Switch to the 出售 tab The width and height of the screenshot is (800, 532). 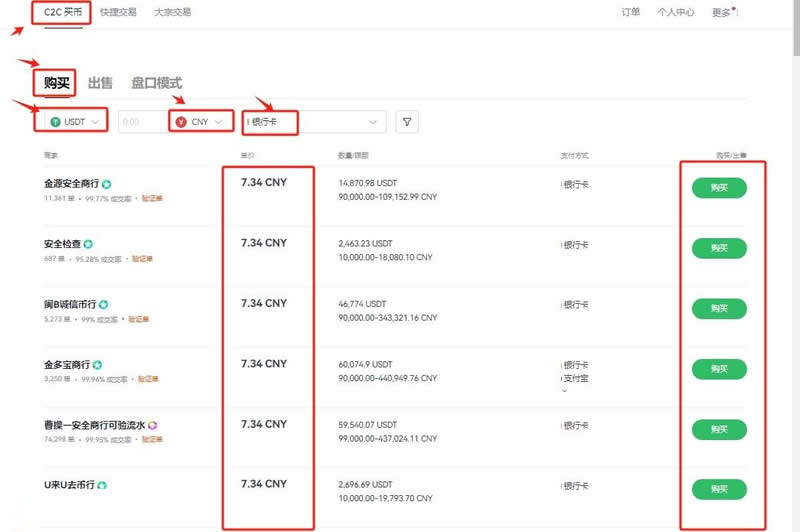click(x=100, y=83)
